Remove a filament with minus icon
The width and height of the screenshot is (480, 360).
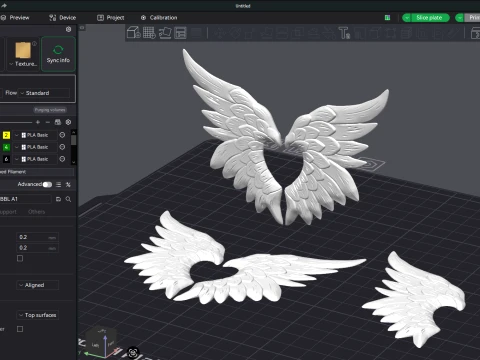pos(48,122)
